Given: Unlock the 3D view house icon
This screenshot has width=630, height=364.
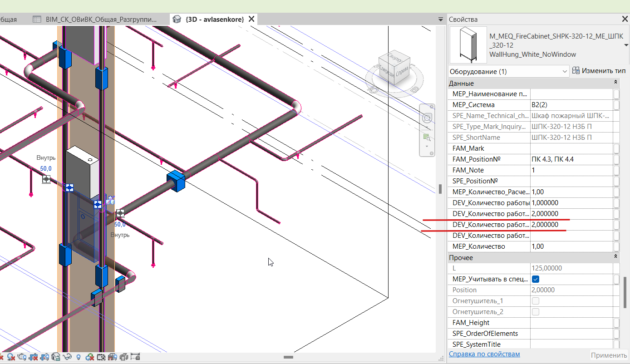Looking at the screenshot, I should (x=56, y=357).
